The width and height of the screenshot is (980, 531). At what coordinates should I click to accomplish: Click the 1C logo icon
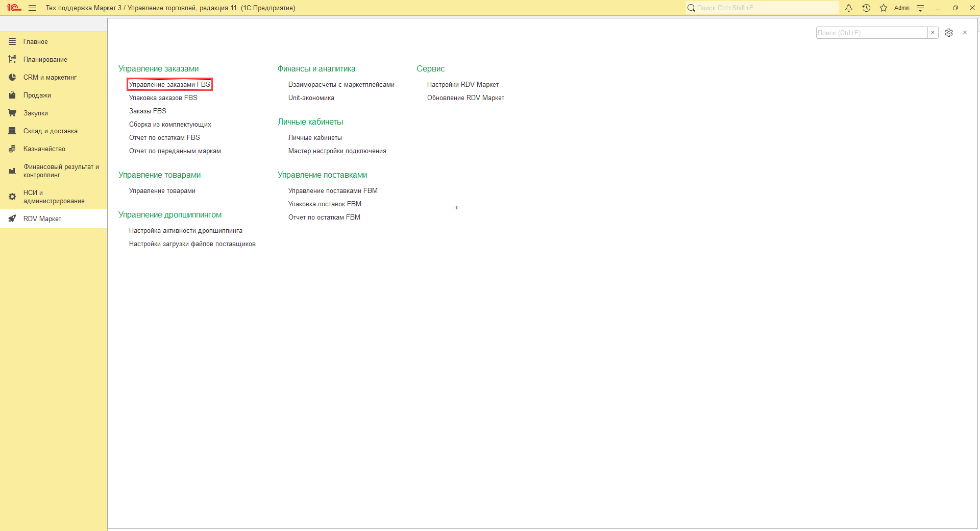pyautogui.click(x=14, y=8)
